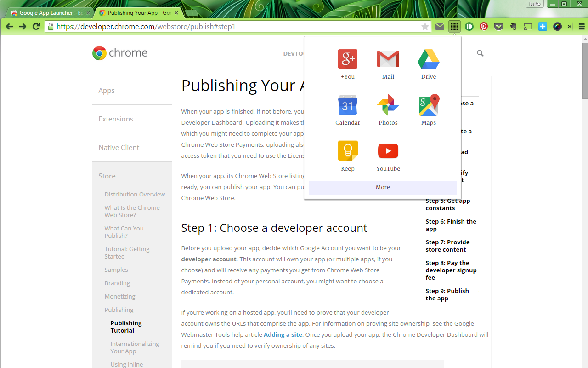This screenshot has height=368, width=588.
Task: Open the Pushbullet extension icon
Action: point(469,27)
